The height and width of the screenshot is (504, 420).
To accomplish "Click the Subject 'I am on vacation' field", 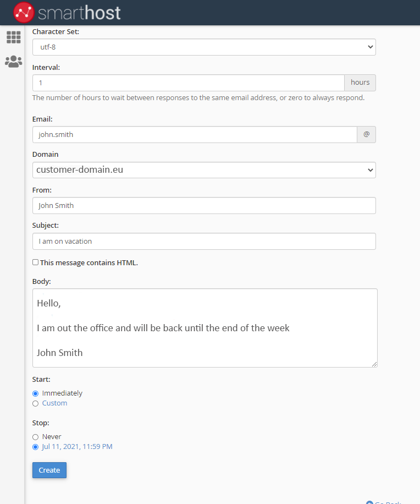I will tap(204, 241).
